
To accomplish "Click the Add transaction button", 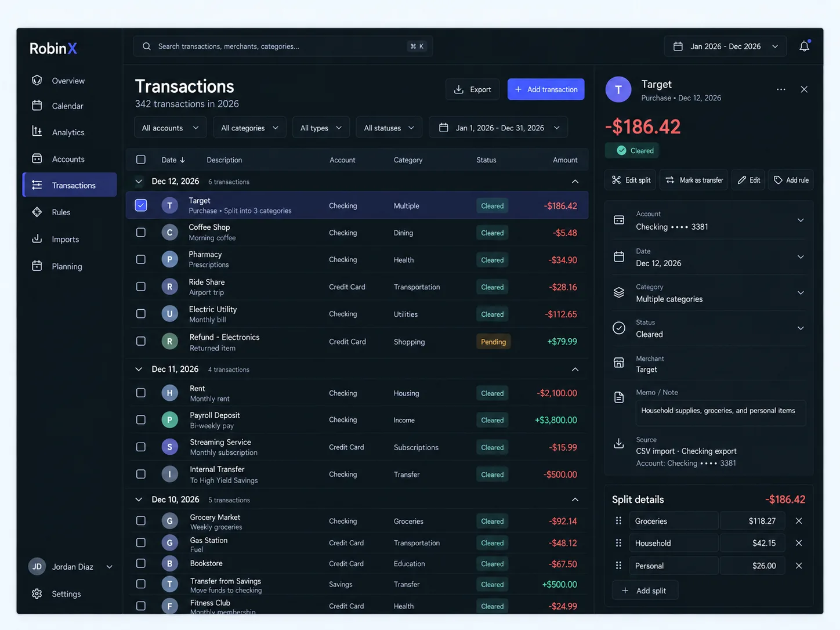I will (x=546, y=89).
